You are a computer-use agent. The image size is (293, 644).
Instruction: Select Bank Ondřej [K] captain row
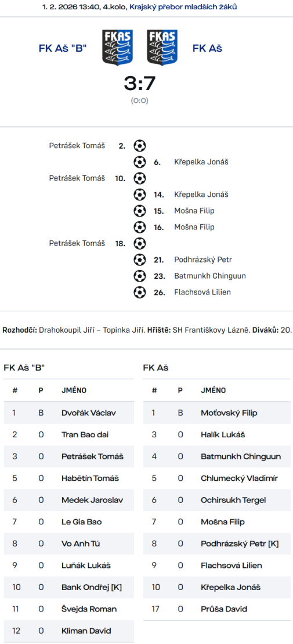(69, 587)
